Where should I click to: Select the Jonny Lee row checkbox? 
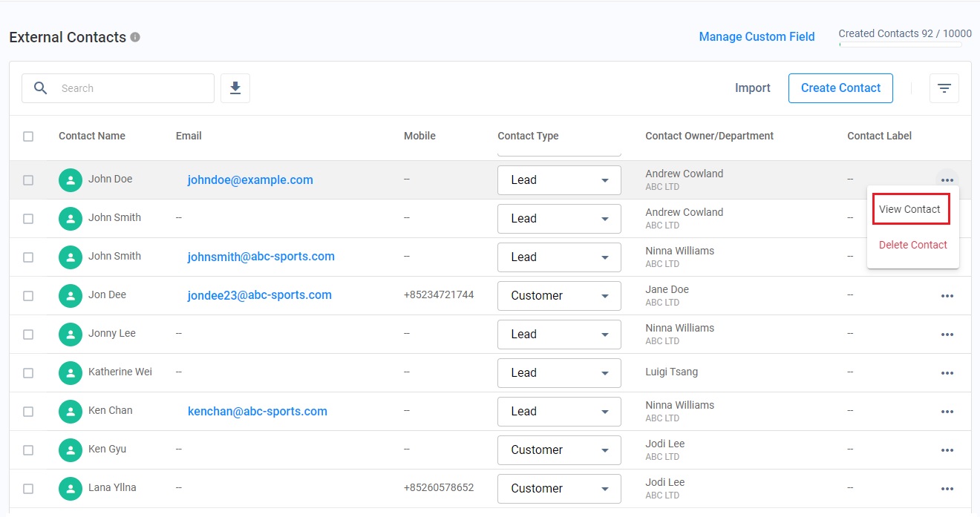click(28, 335)
